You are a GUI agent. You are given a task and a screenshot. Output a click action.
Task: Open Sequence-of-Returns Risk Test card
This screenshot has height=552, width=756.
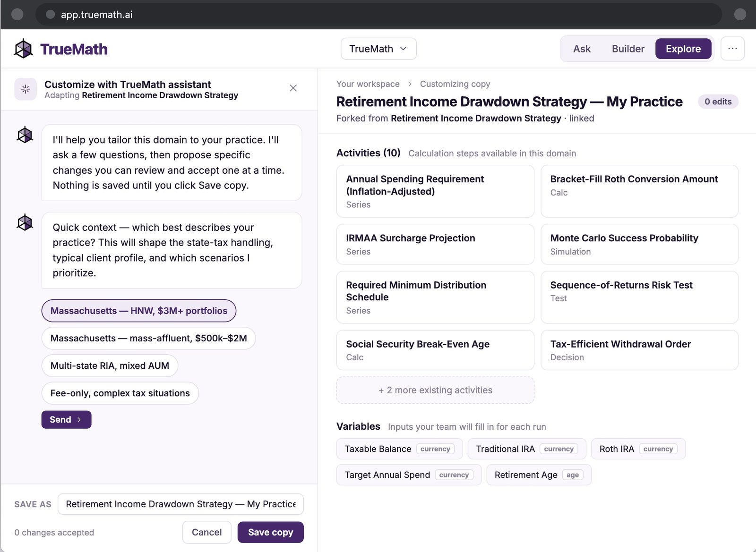click(x=639, y=297)
